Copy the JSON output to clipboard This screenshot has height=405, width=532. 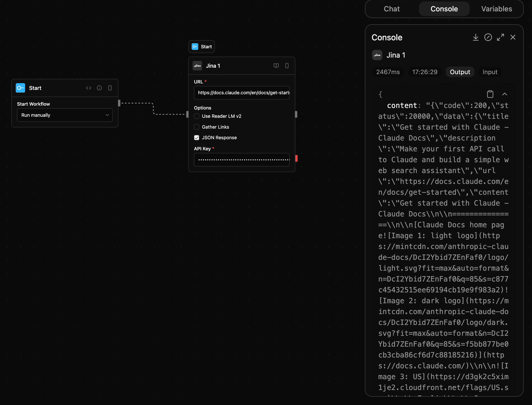[x=490, y=94]
